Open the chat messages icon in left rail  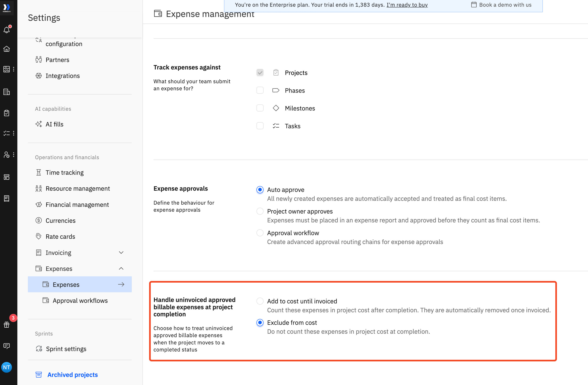[x=7, y=346]
